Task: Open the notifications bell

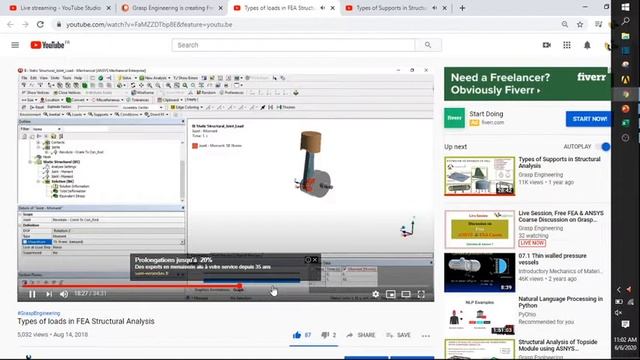Action: tap(587, 45)
